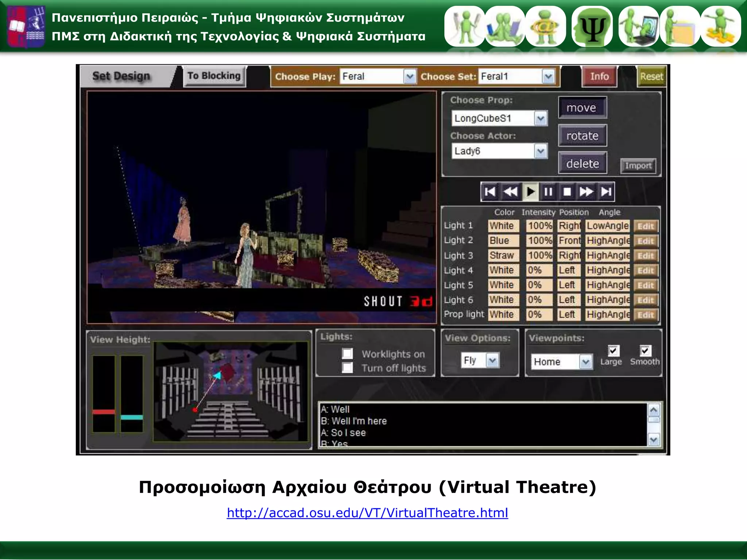Switch to the To Blocking tab
The height and width of the screenshot is (560, 747).
[x=214, y=76]
